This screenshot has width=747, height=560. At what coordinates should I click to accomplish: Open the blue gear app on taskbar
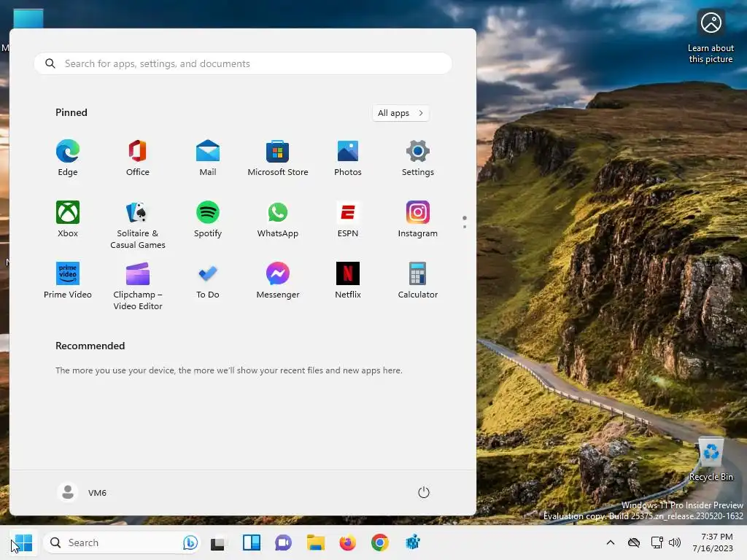(413, 542)
